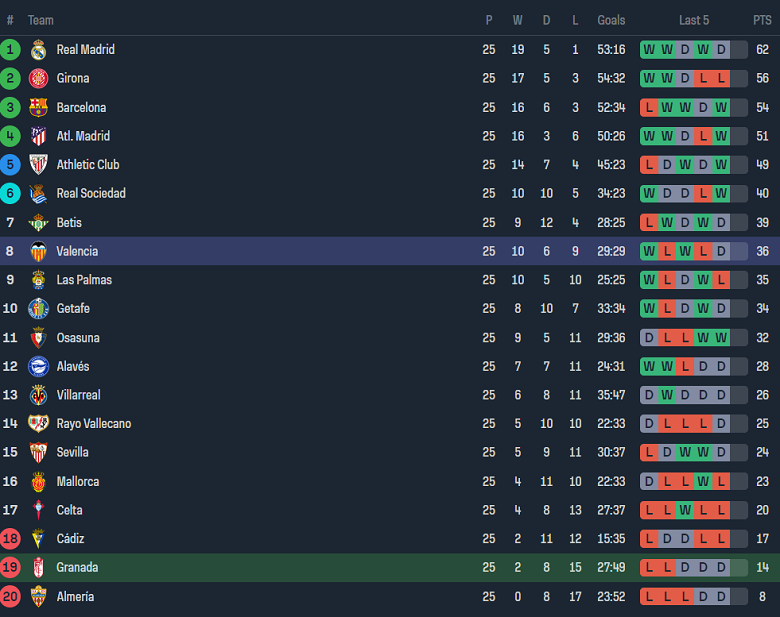Click the Real Madrid club crest

click(x=39, y=50)
